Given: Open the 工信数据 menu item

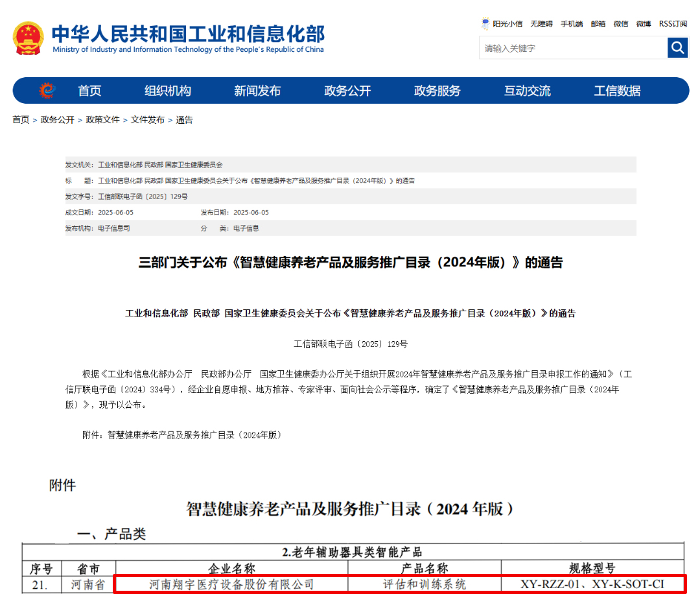Looking at the screenshot, I should (x=618, y=91).
